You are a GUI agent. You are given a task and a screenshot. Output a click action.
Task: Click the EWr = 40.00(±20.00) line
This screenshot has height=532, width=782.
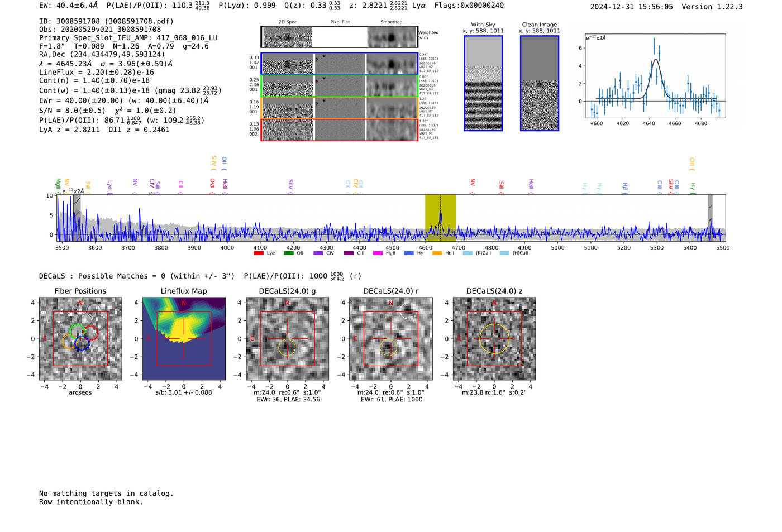(x=124, y=100)
